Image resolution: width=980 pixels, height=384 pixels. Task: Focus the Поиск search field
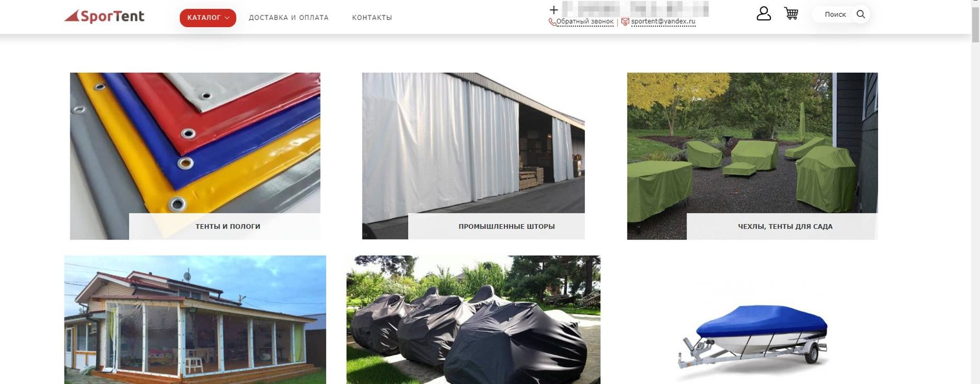point(836,14)
